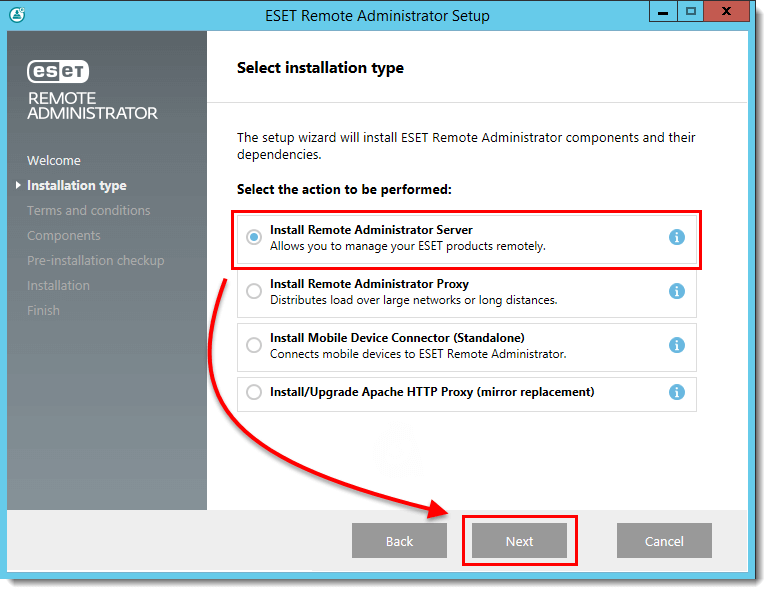Select Install Mobile Device Connector (Standalone) radio

point(254,345)
